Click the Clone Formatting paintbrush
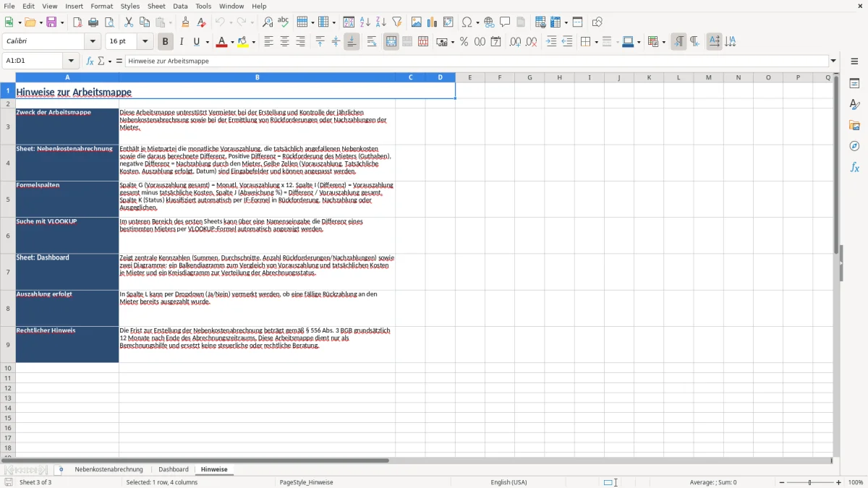This screenshot has height=488, width=868. pos(185,22)
